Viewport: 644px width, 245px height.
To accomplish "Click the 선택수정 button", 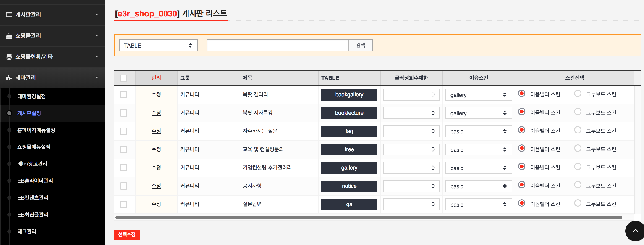I will [x=127, y=235].
